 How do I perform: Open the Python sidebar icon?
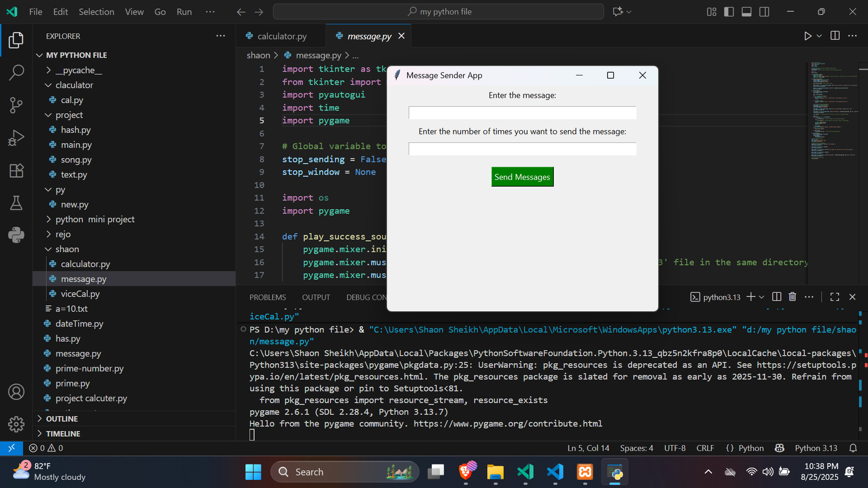pyautogui.click(x=16, y=235)
